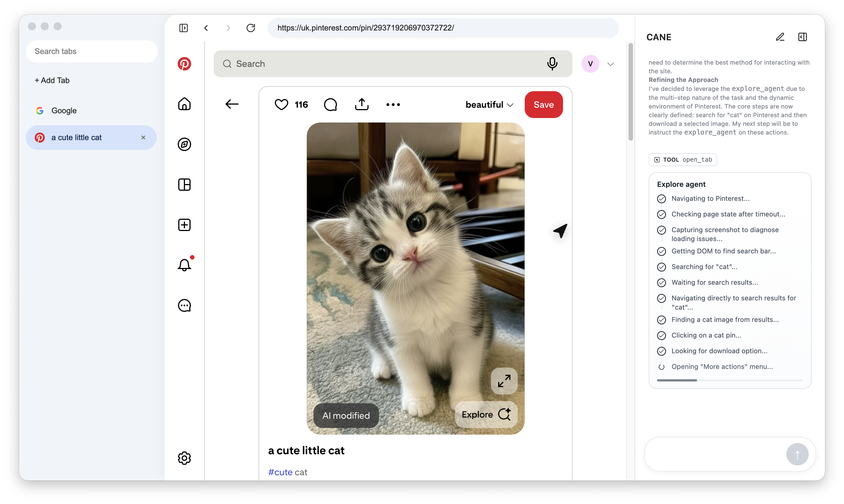Click the #cute hashtag link

(x=280, y=472)
